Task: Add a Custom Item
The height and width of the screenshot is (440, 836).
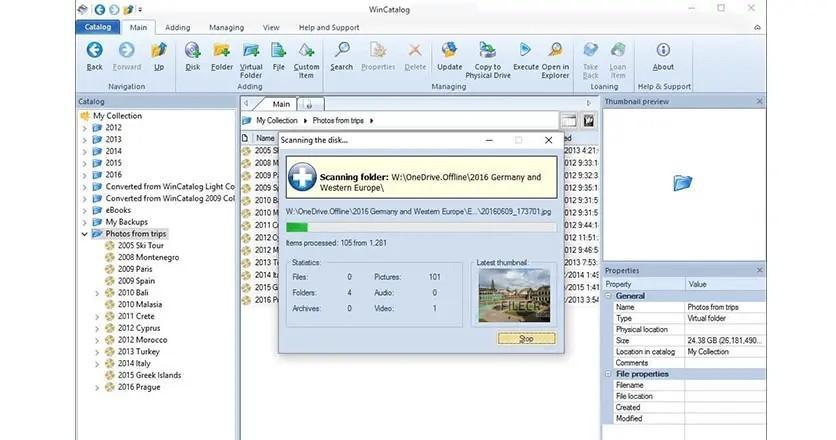Action: coord(306,60)
